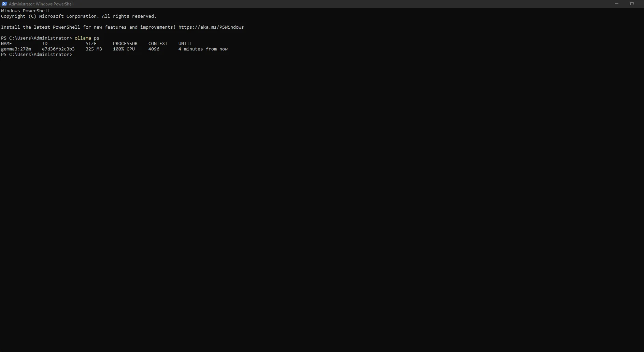The width and height of the screenshot is (644, 352).
Task: Click the empty PowerShell prompt line
Action: [x=37, y=55]
